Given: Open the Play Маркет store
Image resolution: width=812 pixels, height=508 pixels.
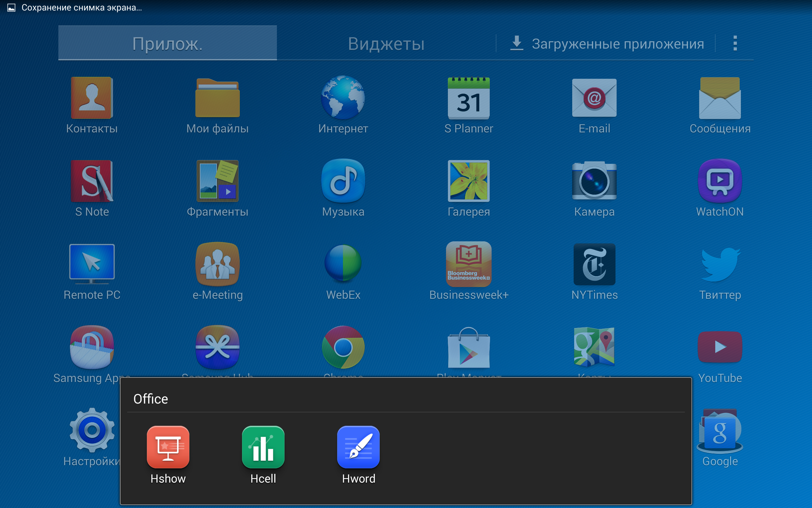Looking at the screenshot, I should [469, 347].
